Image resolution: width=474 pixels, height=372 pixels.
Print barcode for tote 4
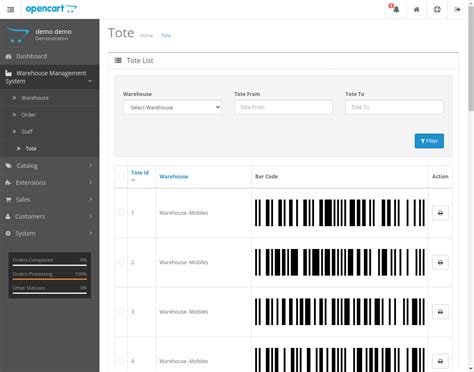point(440,361)
